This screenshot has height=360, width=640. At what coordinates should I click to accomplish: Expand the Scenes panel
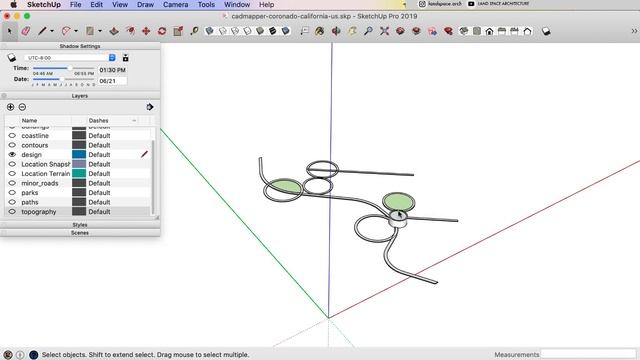(80, 233)
